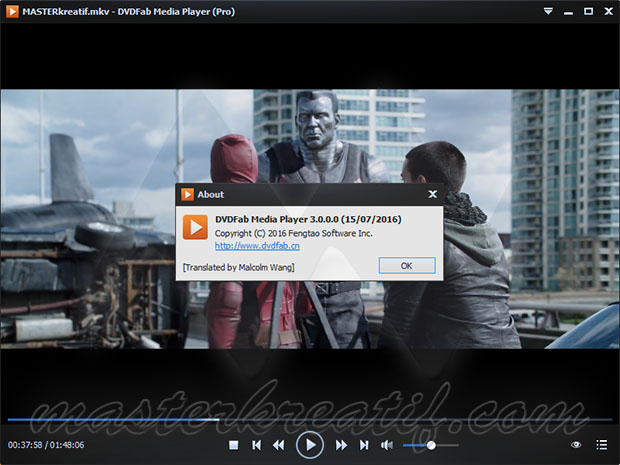Maximize the media player window
The image size is (620, 465).
click(588, 11)
